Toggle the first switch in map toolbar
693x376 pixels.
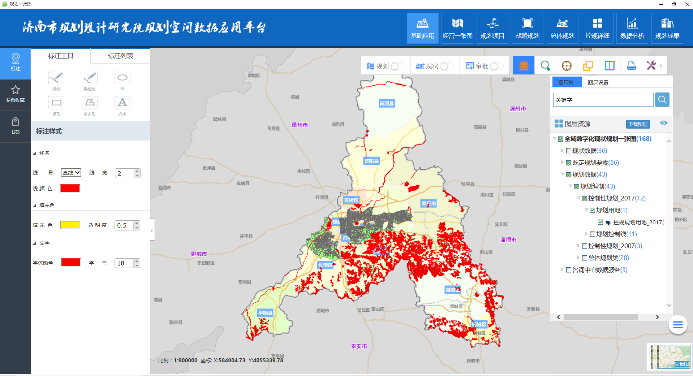[396, 66]
